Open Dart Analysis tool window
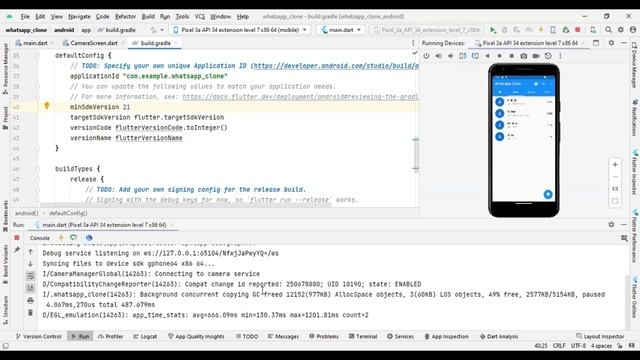 click(x=499, y=336)
